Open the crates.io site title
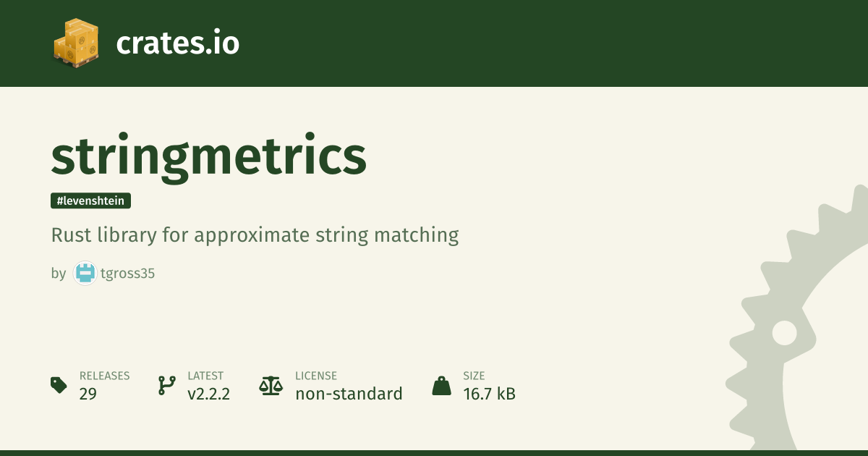 click(177, 44)
